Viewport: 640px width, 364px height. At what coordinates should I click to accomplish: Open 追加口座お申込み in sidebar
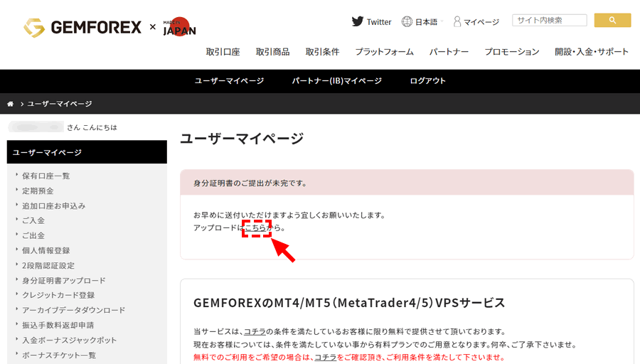click(53, 206)
